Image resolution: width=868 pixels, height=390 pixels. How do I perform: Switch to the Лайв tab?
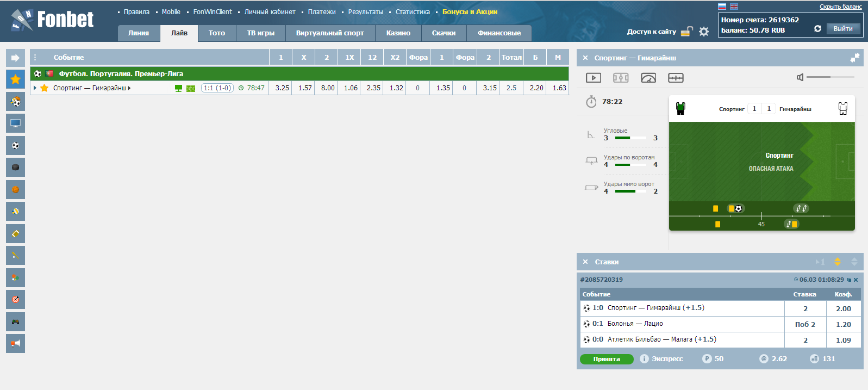(179, 33)
